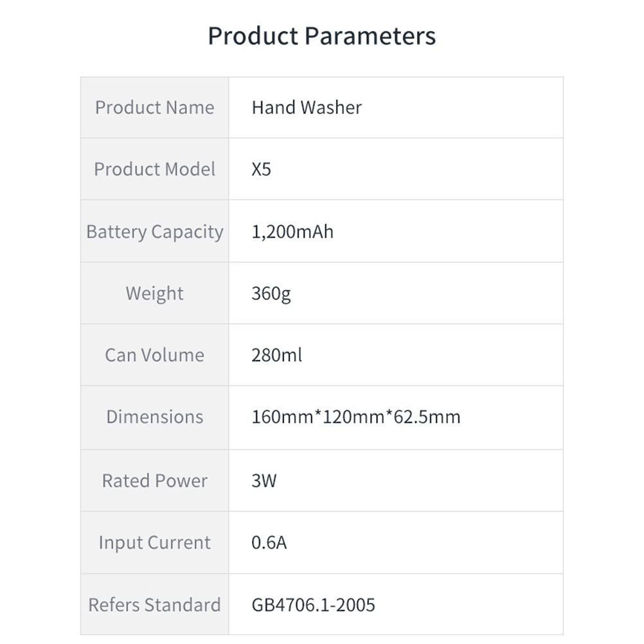Click the word Parameters in the title

coord(370,36)
